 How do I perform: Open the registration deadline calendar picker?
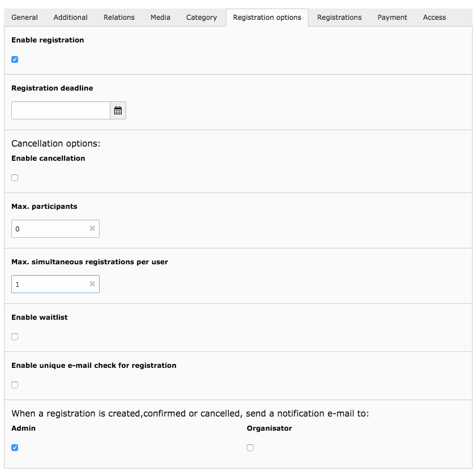tap(118, 111)
